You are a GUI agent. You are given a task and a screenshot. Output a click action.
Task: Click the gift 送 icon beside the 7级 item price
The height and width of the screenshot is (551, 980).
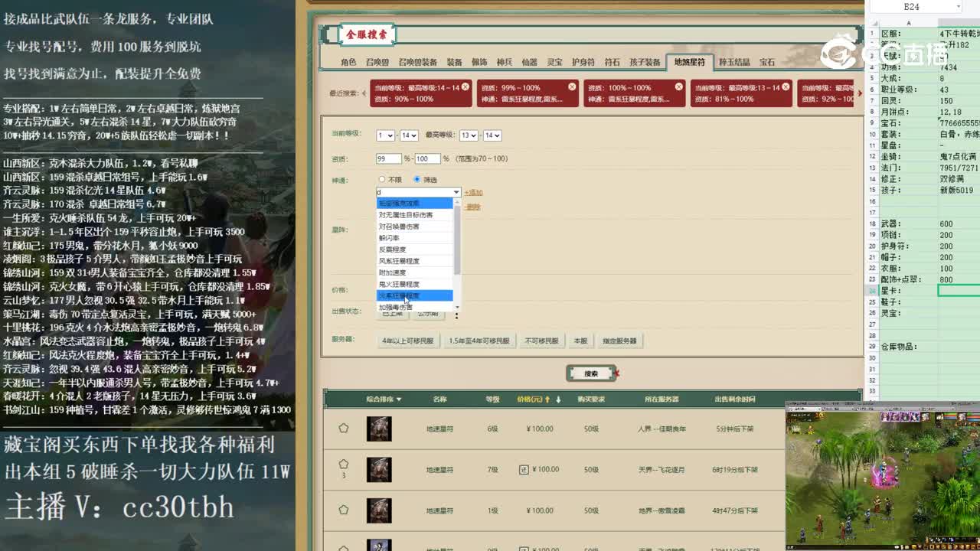[x=523, y=469]
